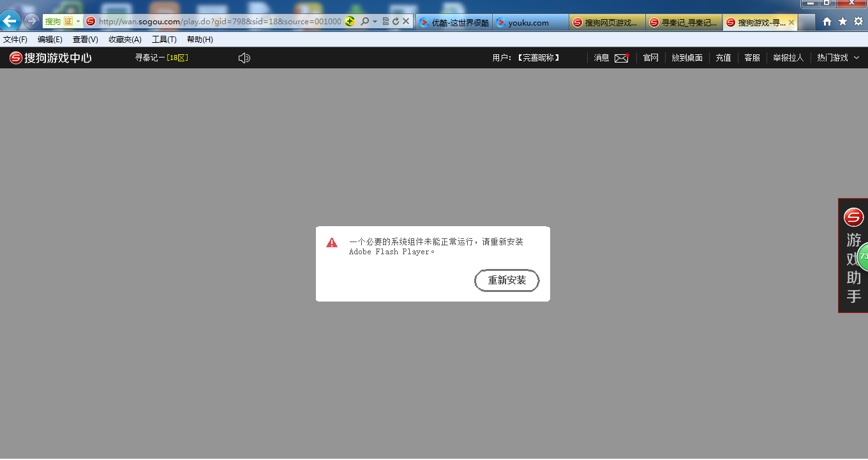Viewport: 868px width, 460px height.
Task: Mute game sound via the speaker icon
Action: [x=244, y=57]
